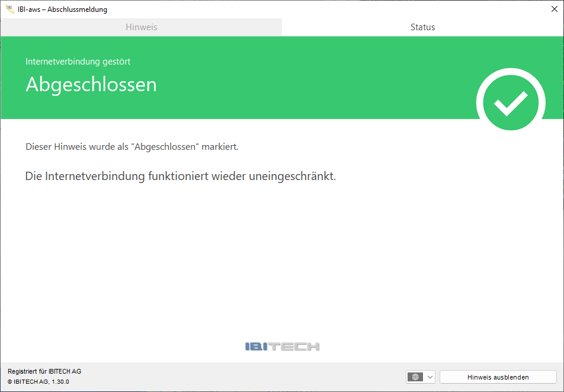
Task: Click the IBITECH logo
Action: (x=283, y=346)
